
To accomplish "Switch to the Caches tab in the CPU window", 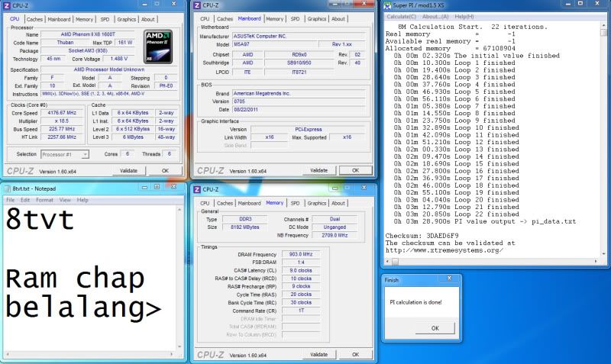I will point(35,19).
